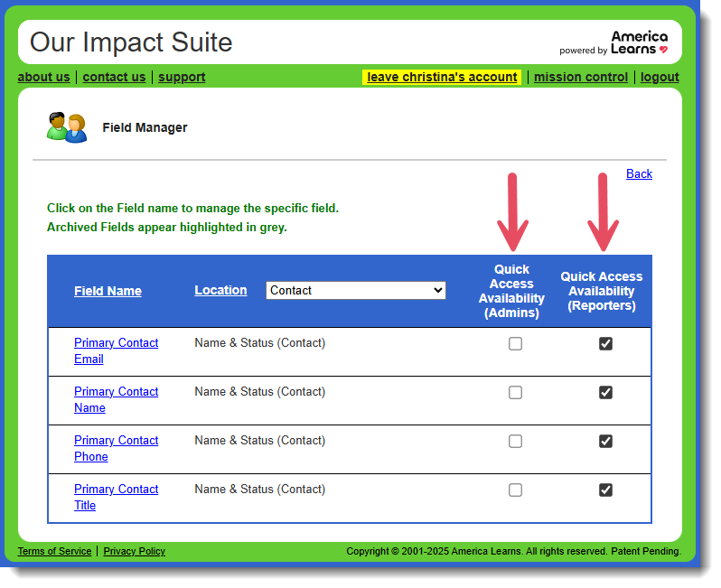Open the Primary Contact Email field
Viewport: 721px width, 588px height.
(116, 350)
